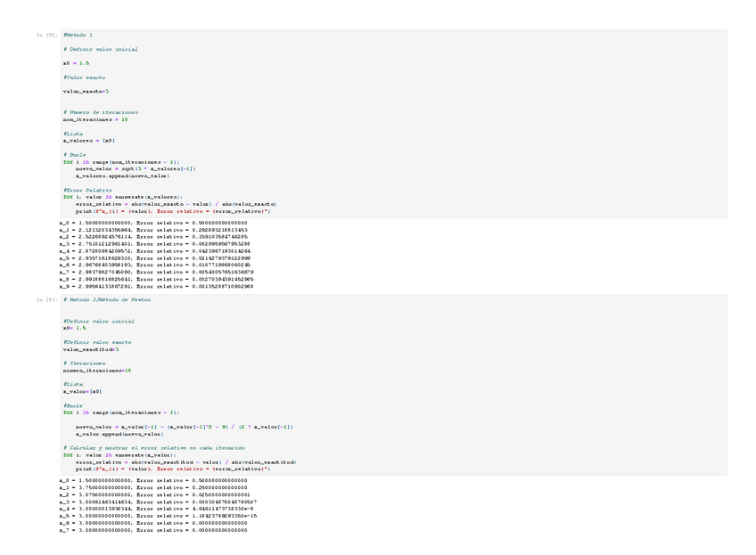This screenshot has width=756, height=555.
Task: Click the '#Error Relativo' comment line
Action: [x=87, y=191]
